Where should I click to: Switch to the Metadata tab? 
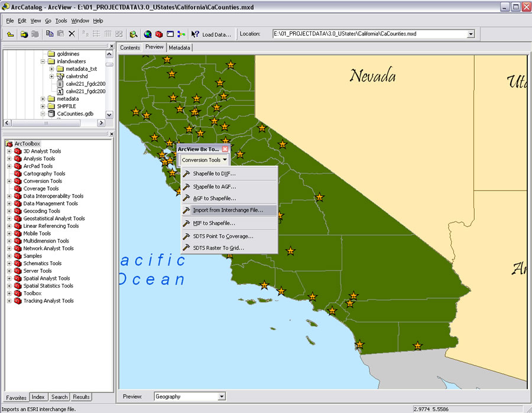coord(179,47)
